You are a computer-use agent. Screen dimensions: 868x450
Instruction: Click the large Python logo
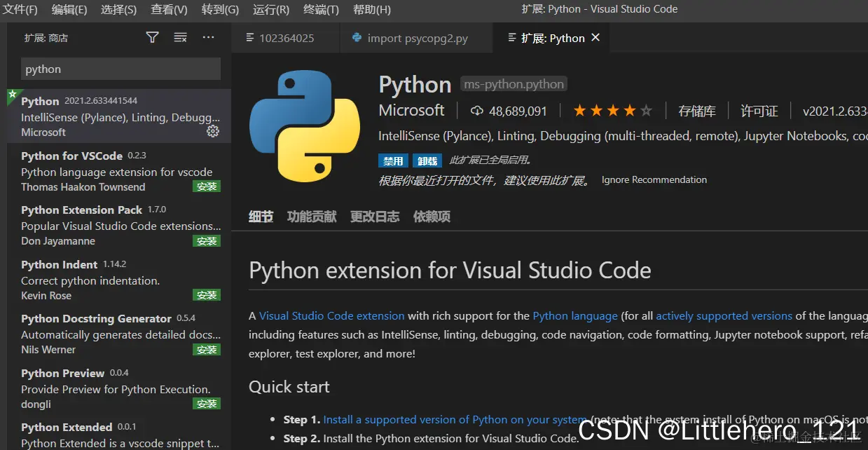pyautogui.click(x=305, y=126)
